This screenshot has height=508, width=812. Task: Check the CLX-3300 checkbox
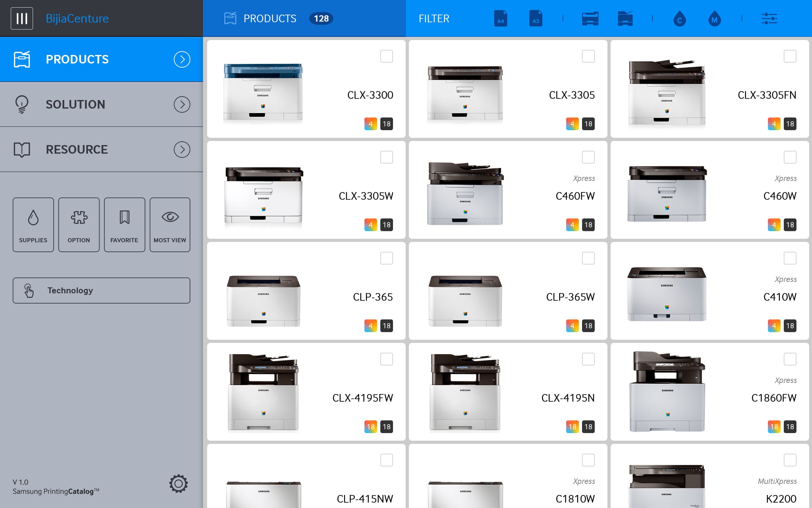387,56
